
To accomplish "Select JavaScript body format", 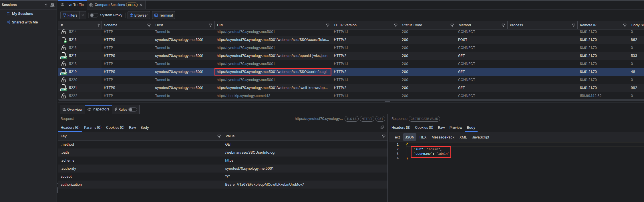I will [480, 137].
